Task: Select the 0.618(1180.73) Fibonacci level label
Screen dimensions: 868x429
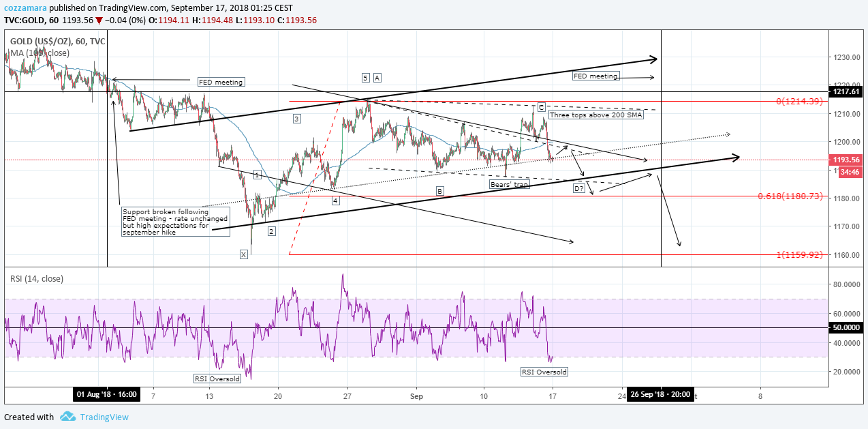Action: click(x=792, y=196)
